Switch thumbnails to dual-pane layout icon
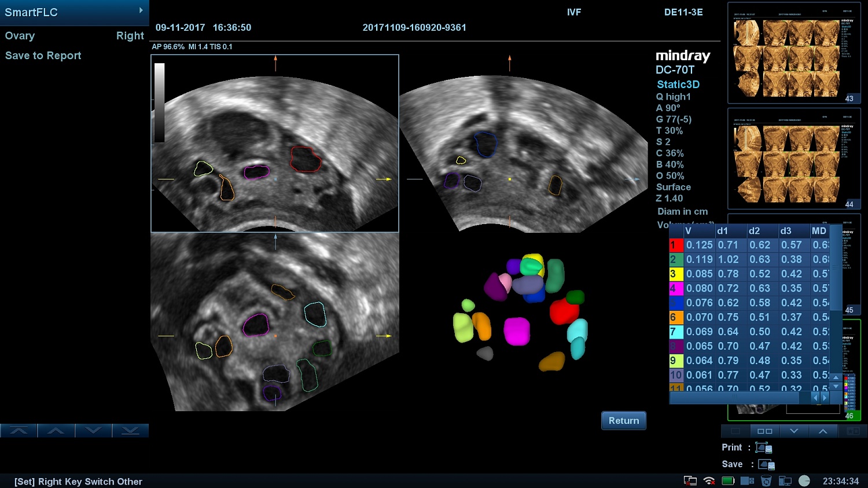The image size is (868, 488). point(764,431)
